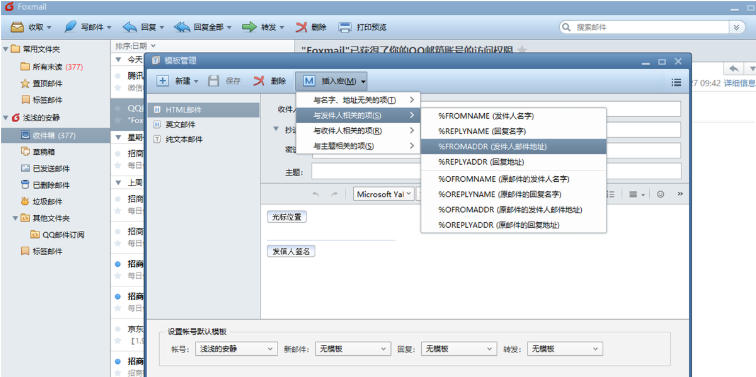Collapse the 常用文件夹 tree node
756x377 pixels.
5,49
